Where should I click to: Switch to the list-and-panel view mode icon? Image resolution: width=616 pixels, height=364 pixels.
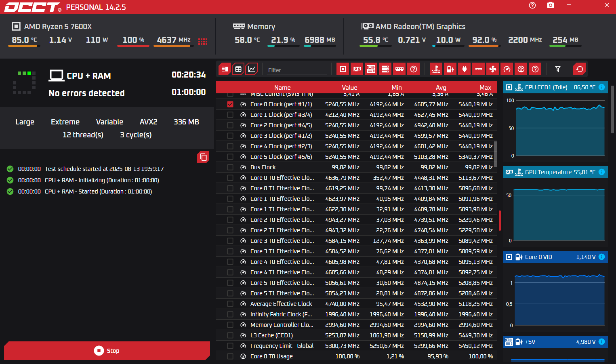coord(225,69)
